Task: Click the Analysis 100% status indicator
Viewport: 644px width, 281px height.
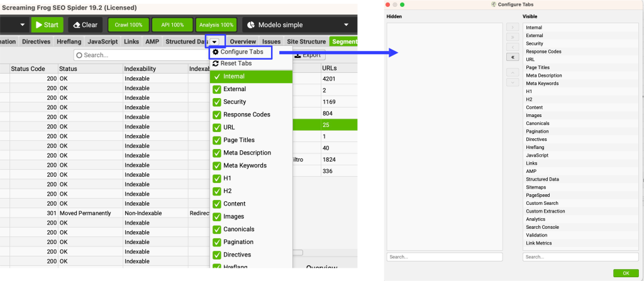Action: click(x=216, y=25)
